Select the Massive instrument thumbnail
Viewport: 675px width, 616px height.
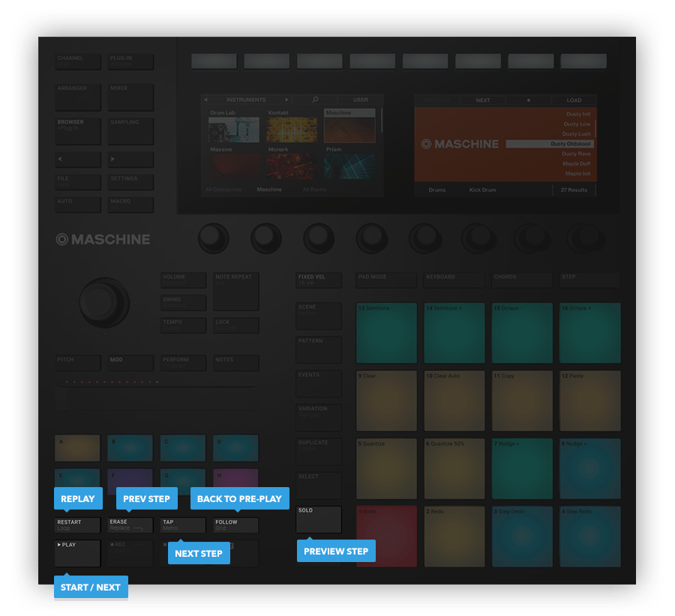click(234, 166)
